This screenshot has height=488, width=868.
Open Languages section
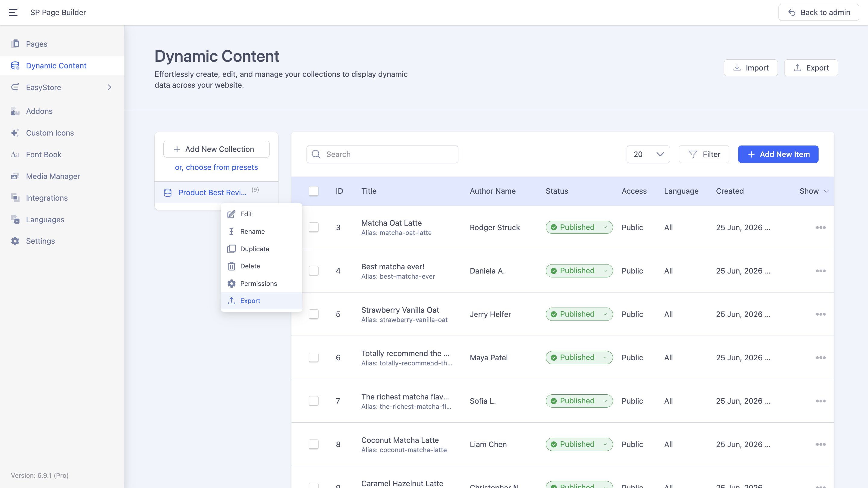tap(62, 220)
